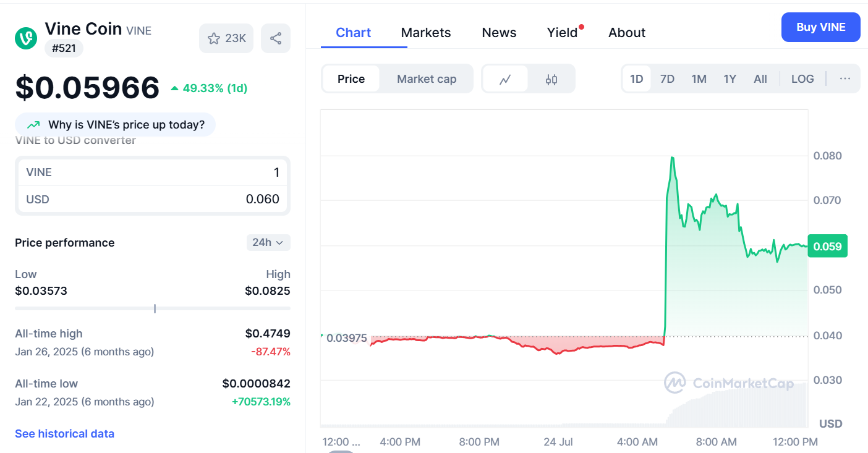Click the Vine Coin logo icon
This screenshot has width=868, height=453.
coord(26,38)
